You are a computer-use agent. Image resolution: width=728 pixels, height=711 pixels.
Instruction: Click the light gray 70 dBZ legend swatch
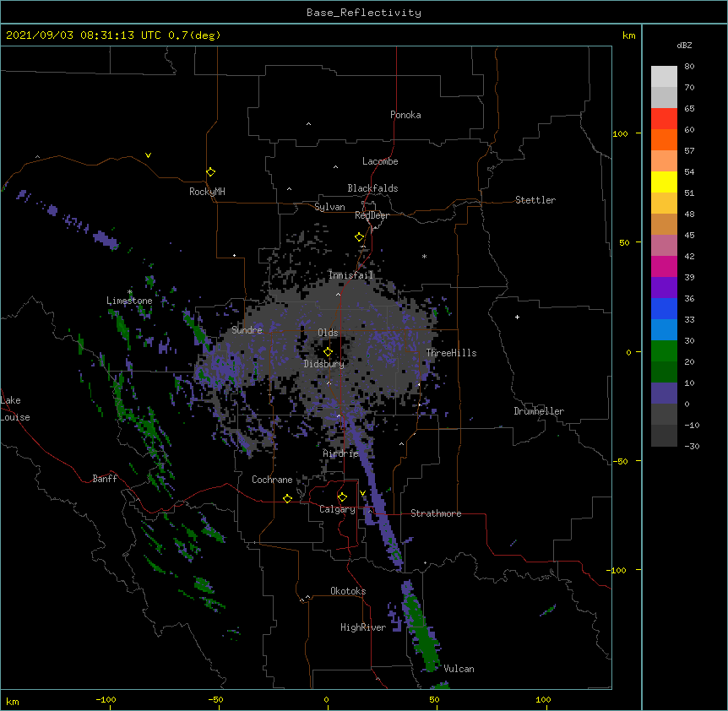pyautogui.click(x=664, y=76)
